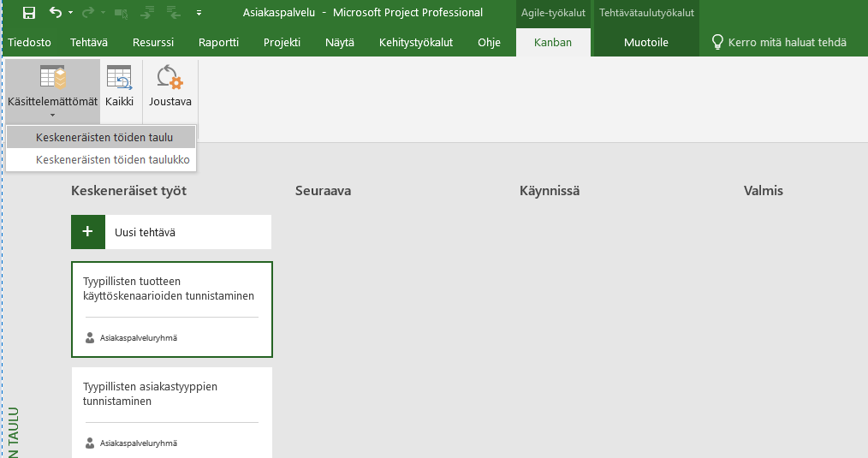Click the lightbulb Kerro mitä haluat tehdä icon

pos(717,43)
